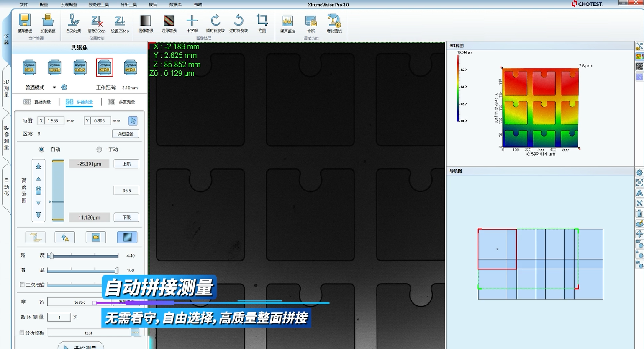This screenshot has width=644, height=349.
Task: Adjust the 增益 gain slider
Action: [84, 270]
